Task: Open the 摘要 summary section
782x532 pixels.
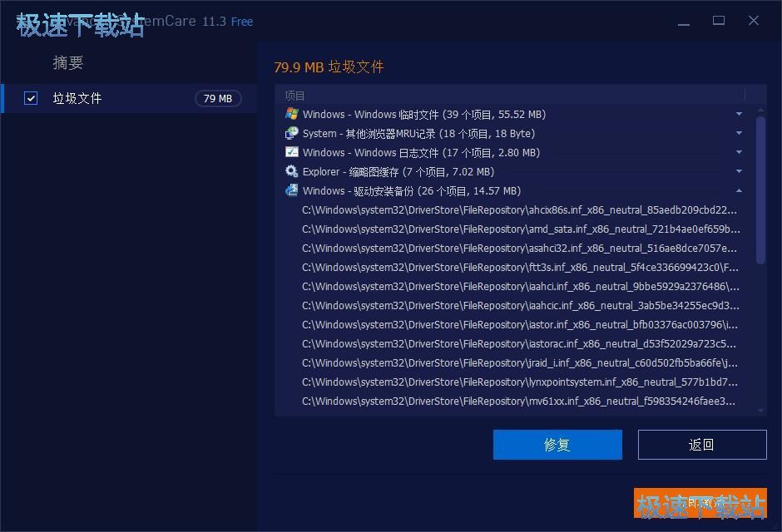Action: pyautogui.click(x=68, y=63)
